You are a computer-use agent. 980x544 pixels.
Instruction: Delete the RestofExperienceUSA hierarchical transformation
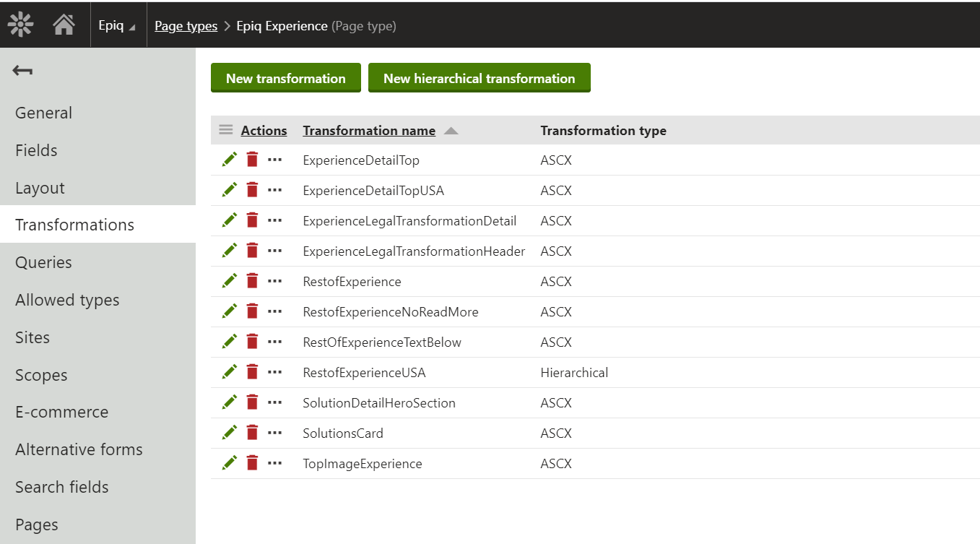(x=252, y=373)
